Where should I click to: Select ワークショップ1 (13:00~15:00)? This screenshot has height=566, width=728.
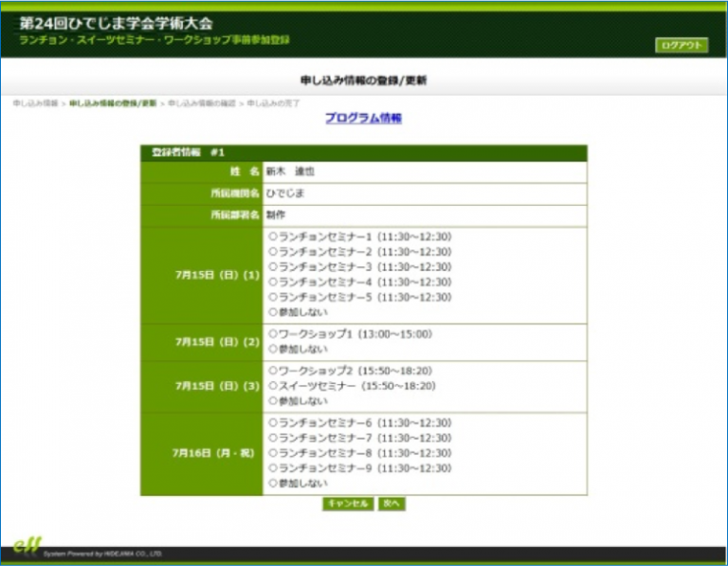pyautogui.click(x=273, y=334)
